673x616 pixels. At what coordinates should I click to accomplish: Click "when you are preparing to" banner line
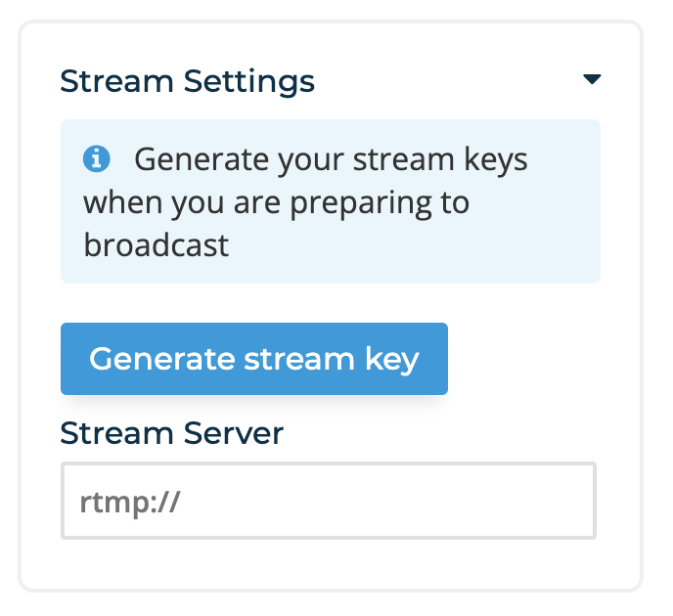point(277,203)
